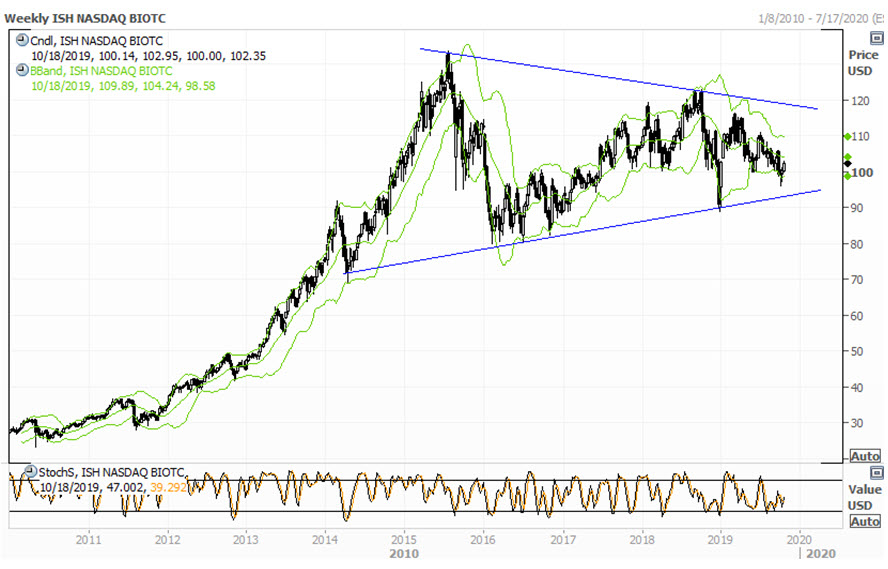Click the 90 price axis label
Viewport: 888px width, 569px height.
(x=857, y=208)
